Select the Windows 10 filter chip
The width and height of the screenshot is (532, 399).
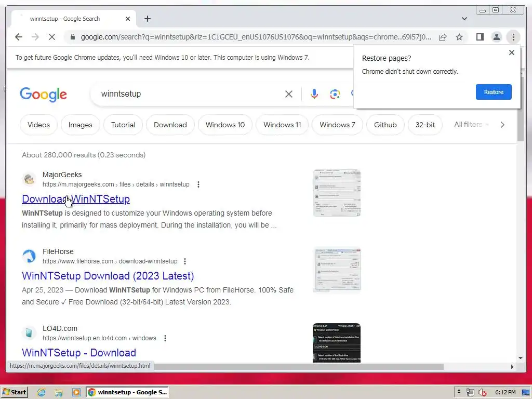[x=225, y=125]
